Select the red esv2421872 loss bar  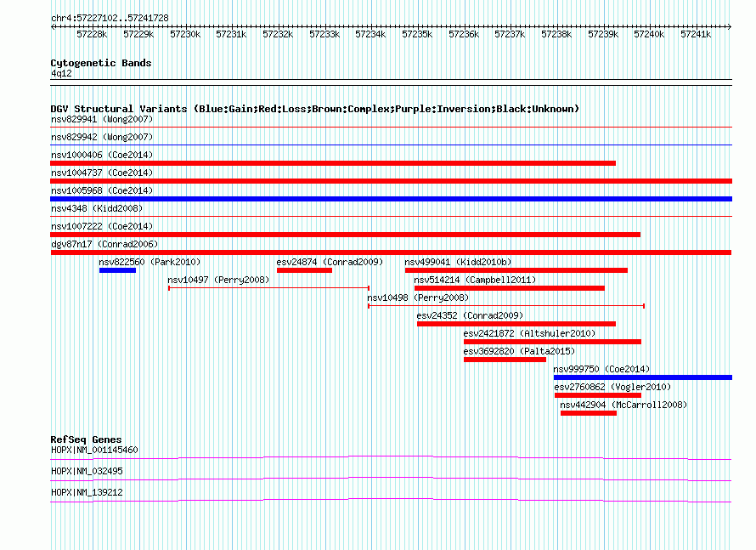[552, 342]
